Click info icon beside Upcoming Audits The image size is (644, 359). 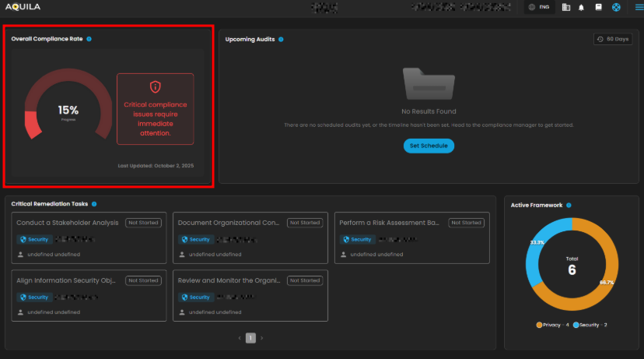(x=281, y=39)
